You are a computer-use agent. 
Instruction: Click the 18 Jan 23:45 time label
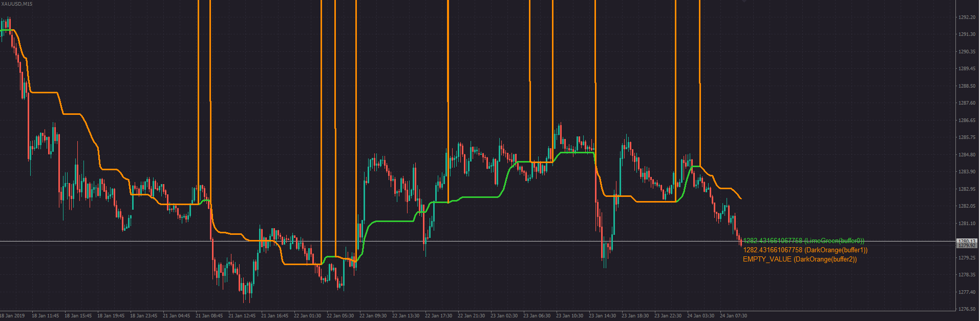[x=143, y=316]
